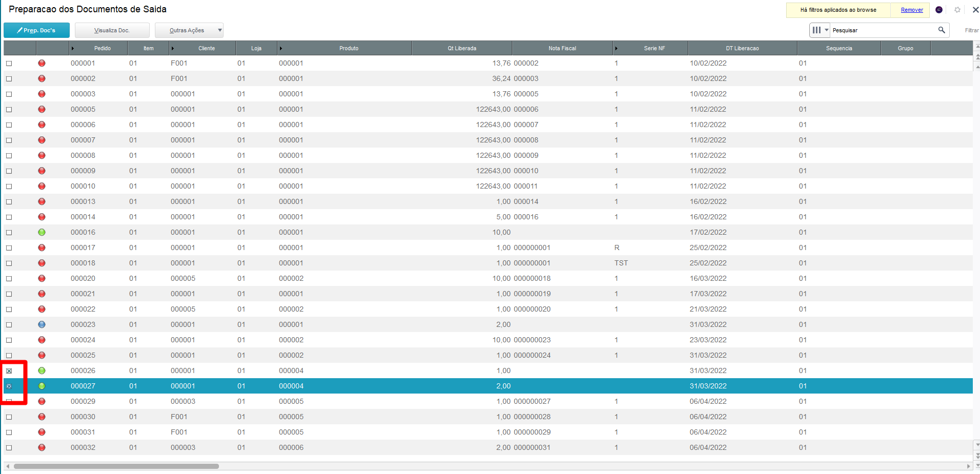The image size is (980, 474).
Task: Open Visualiza Doc. button
Action: click(112, 30)
